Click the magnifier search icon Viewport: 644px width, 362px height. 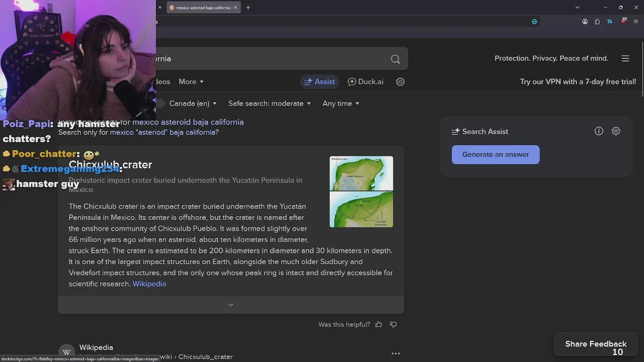tap(395, 59)
